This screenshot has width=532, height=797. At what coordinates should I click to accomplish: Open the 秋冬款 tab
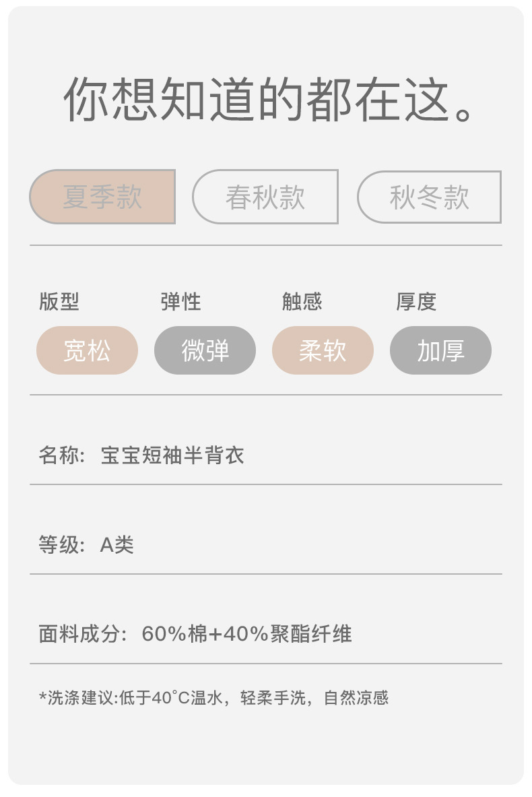tap(429, 197)
